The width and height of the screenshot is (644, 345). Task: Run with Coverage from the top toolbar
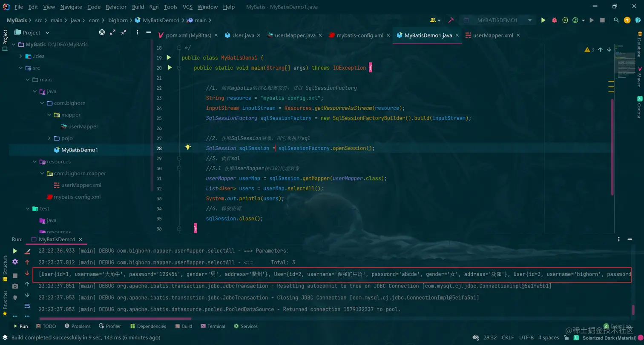[565, 20]
